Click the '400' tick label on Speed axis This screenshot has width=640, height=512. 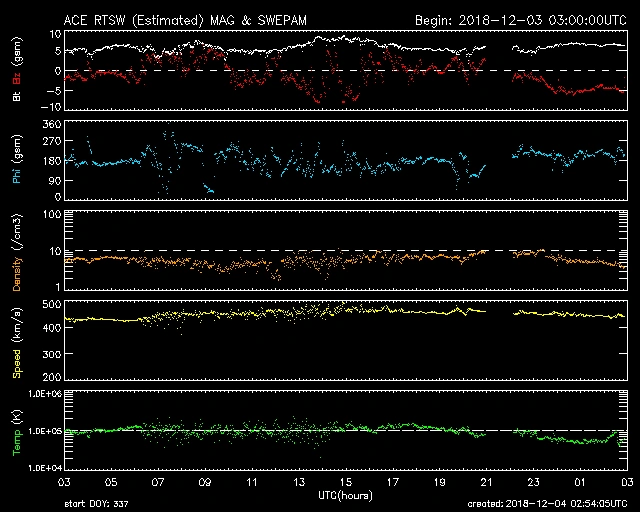click(x=52, y=327)
